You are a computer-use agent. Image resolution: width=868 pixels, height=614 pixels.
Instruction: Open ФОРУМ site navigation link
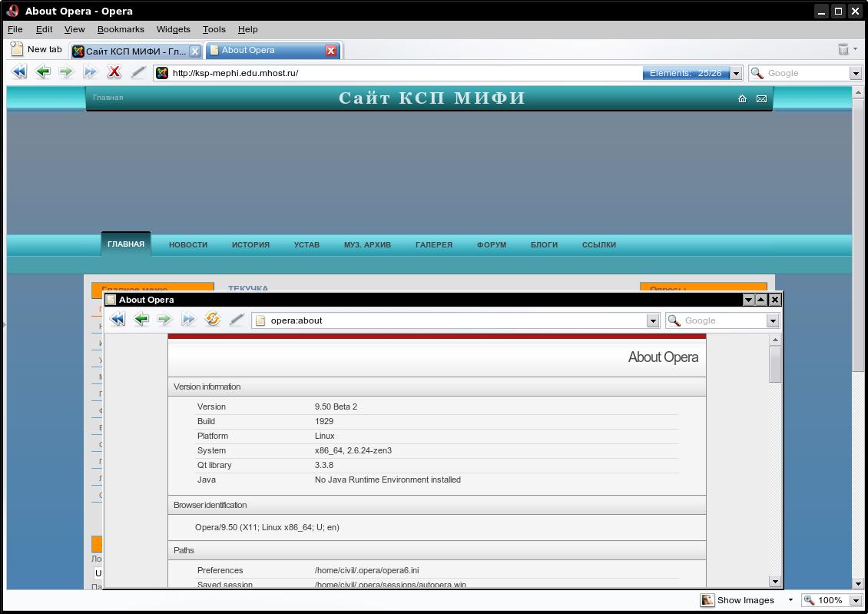click(492, 244)
